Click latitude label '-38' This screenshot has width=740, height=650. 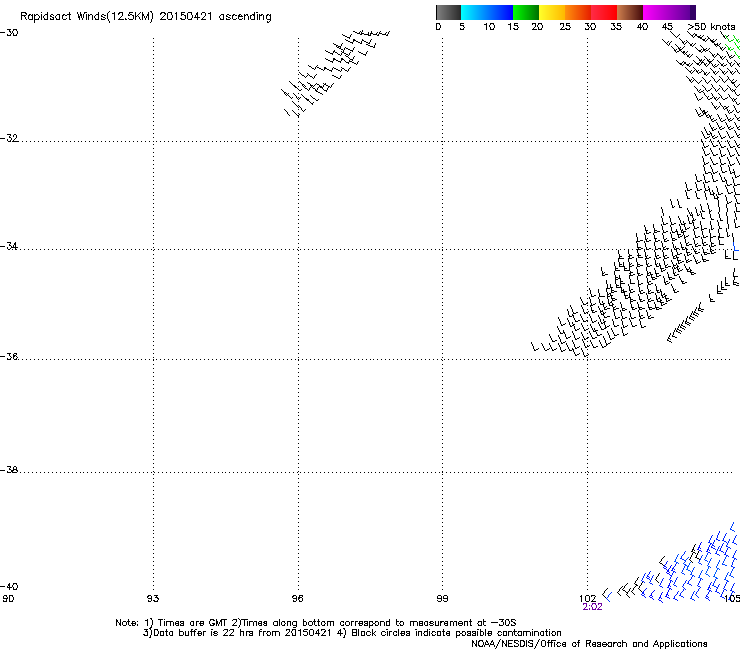(x=9, y=470)
